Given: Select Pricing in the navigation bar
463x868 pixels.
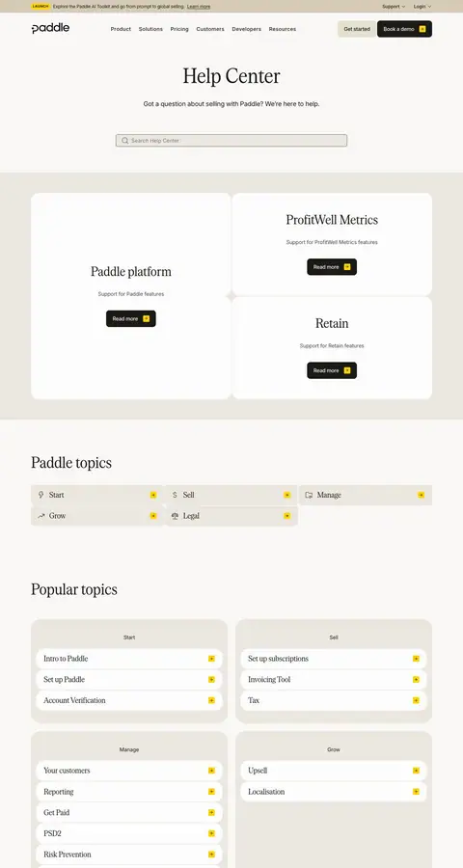Looking at the screenshot, I should pos(179,29).
